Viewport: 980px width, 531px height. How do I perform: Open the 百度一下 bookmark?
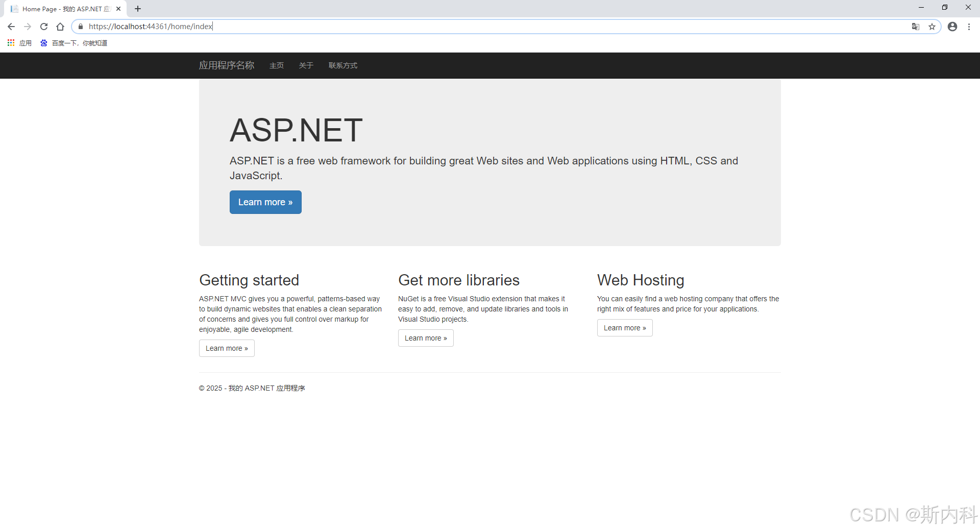click(x=74, y=43)
